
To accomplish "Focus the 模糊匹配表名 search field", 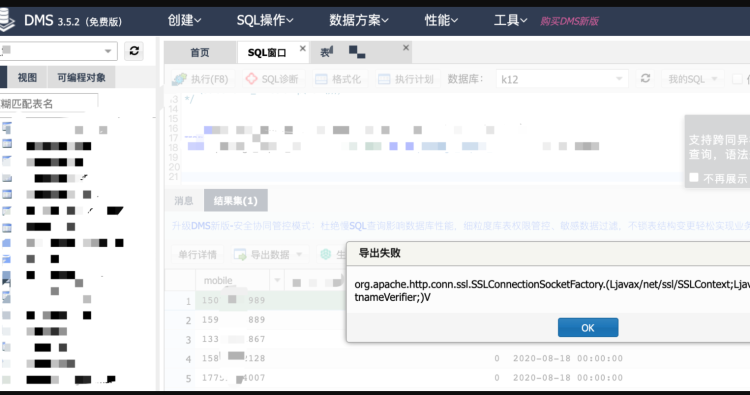I will point(49,103).
